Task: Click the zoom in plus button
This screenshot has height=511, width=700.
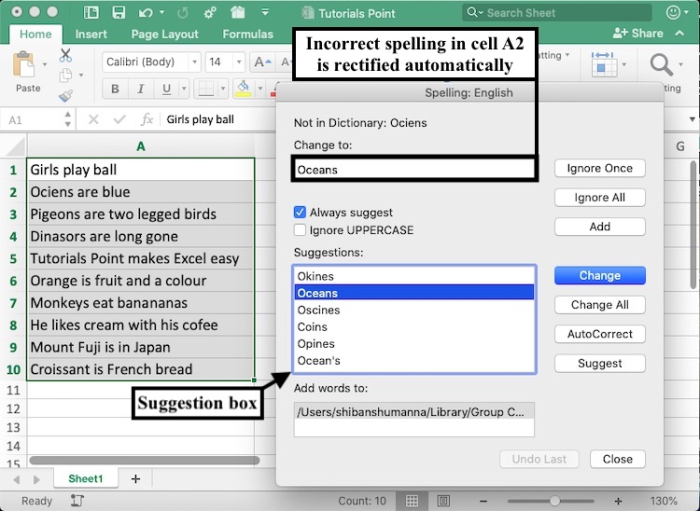Action: coord(618,501)
